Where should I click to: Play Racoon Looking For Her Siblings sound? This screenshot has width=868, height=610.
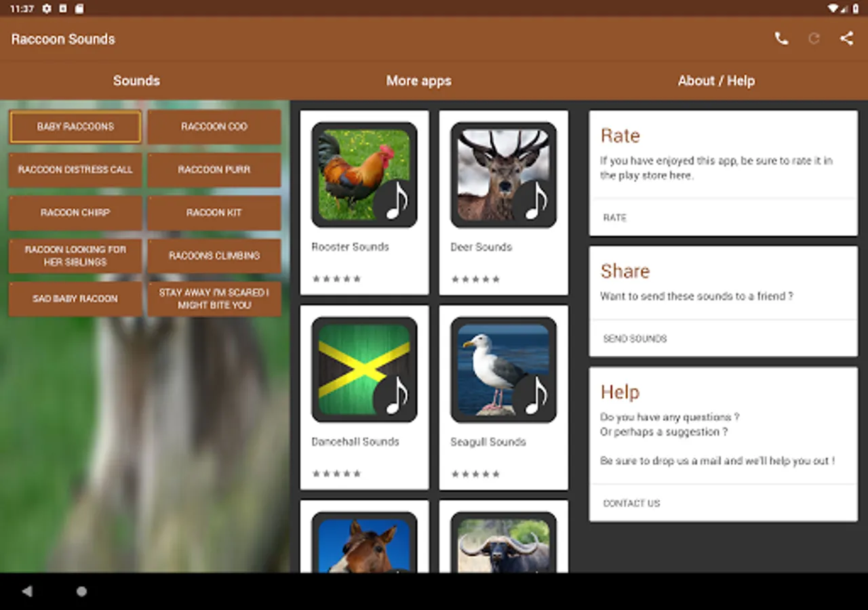pos(75,256)
